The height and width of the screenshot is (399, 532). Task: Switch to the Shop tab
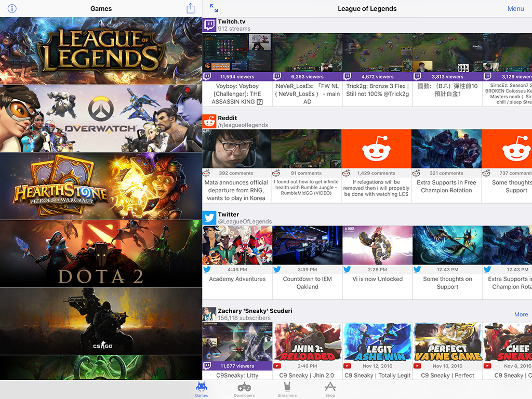(330, 390)
